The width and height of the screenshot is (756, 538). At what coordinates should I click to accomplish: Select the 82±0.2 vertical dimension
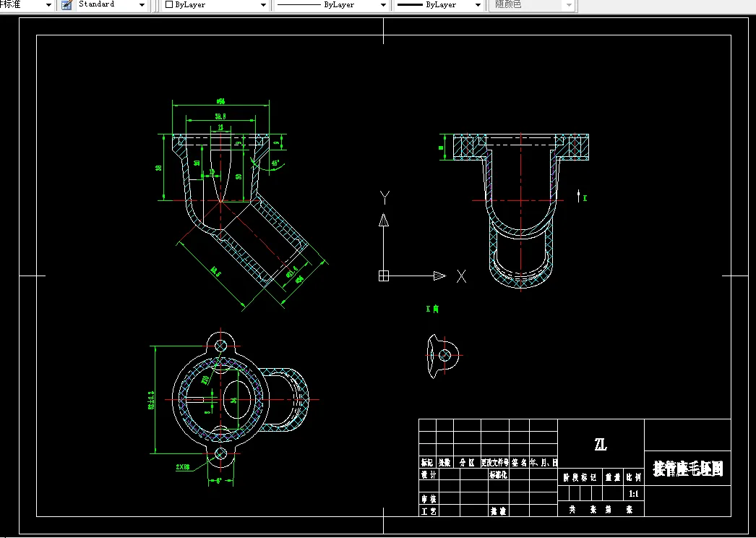[151, 399]
